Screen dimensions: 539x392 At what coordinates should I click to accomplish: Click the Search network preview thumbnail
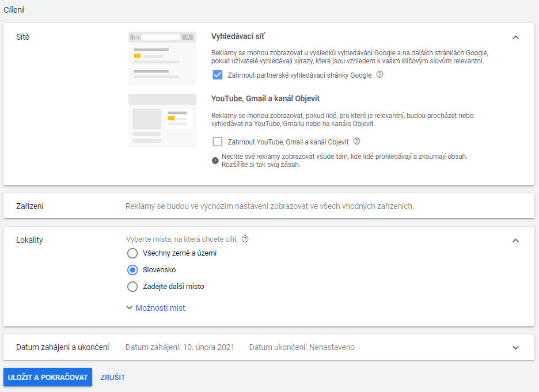pos(162,58)
